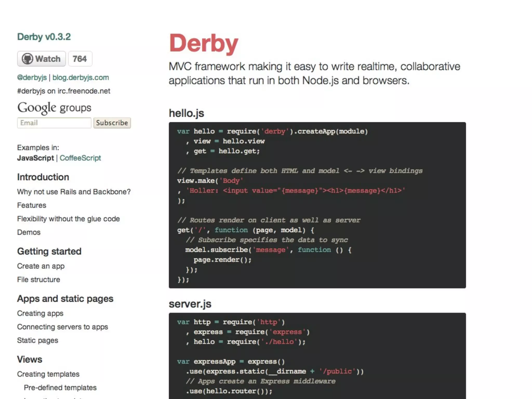Image resolution: width=532 pixels, height=399 pixels.
Task: Switch examples to CoffeeScript
Action: [x=80, y=158]
